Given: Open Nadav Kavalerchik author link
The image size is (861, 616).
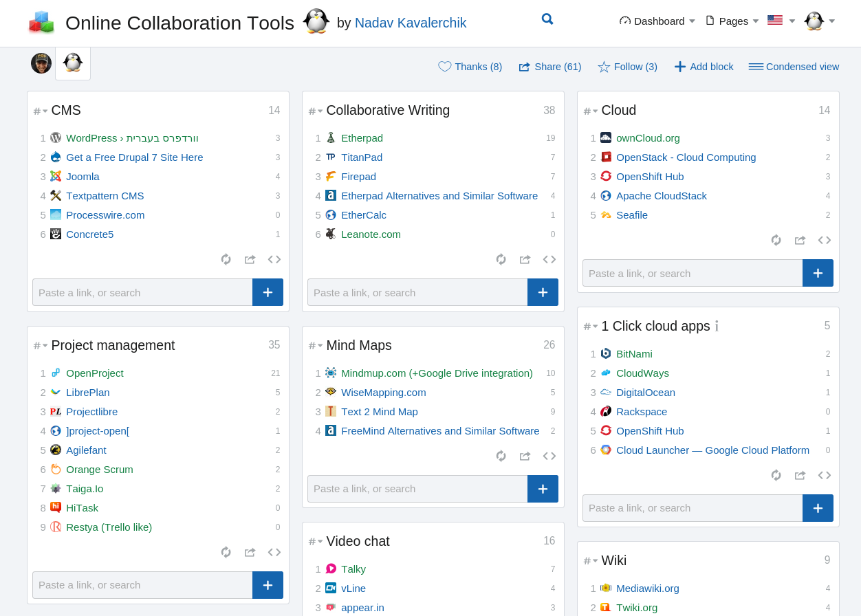Looking at the screenshot, I should click(x=411, y=23).
